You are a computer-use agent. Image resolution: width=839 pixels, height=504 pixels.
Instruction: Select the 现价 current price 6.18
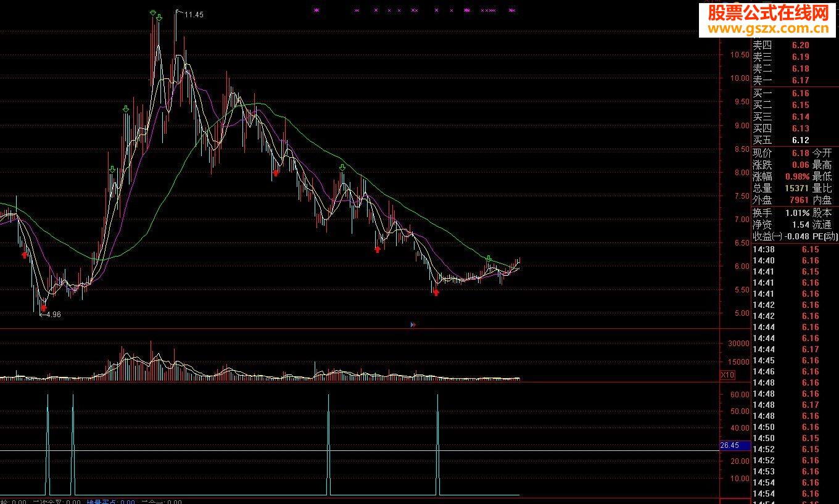pos(800,152)
